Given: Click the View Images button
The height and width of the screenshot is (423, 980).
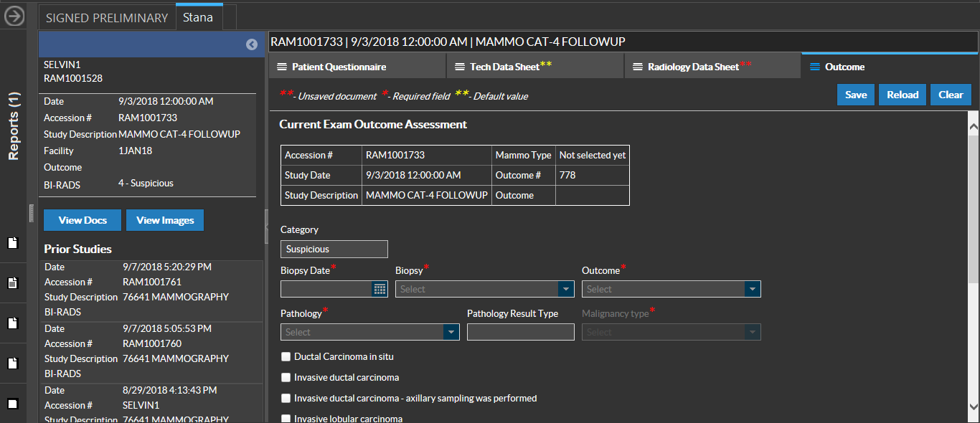Looking at the screenshot, I should (165, 220).
